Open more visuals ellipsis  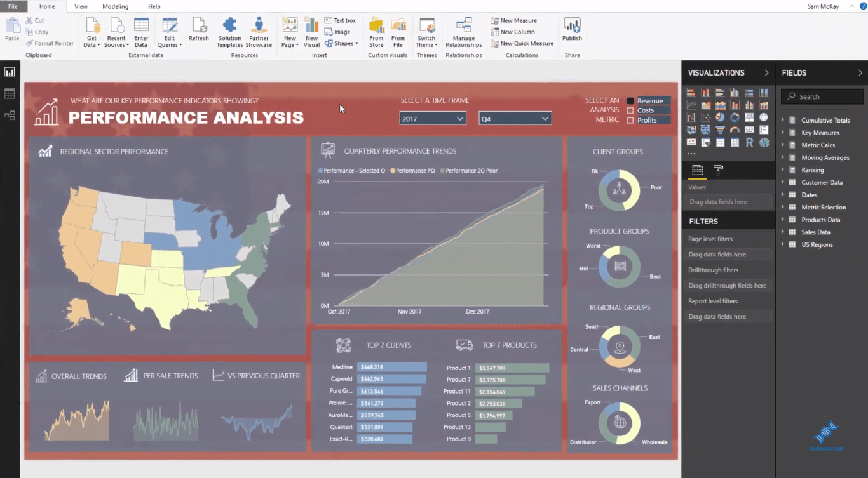pos(691,154)
